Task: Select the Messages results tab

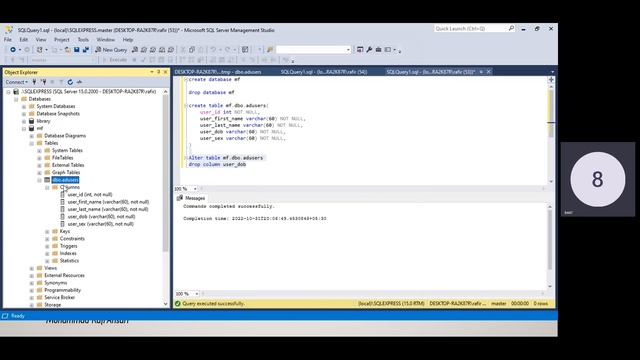Action: click(191, 198)
